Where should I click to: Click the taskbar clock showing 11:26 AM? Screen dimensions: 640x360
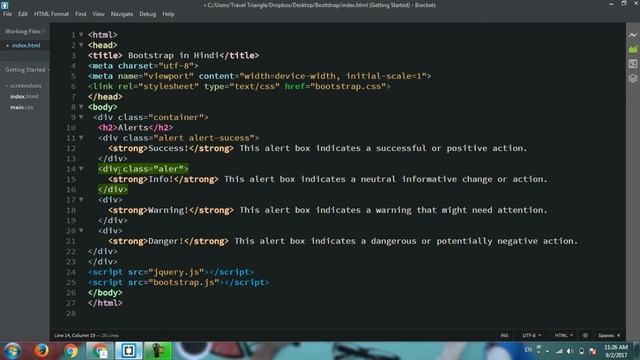[x=616, y=347]
